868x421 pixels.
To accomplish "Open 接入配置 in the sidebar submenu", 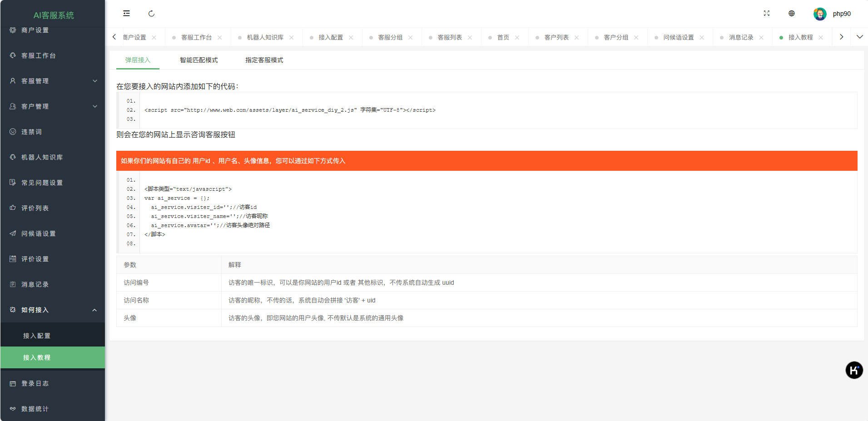I will tap(37, 336).
